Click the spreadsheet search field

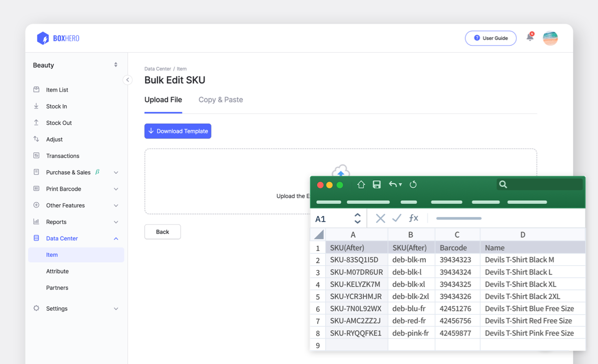tap(538, 184)
